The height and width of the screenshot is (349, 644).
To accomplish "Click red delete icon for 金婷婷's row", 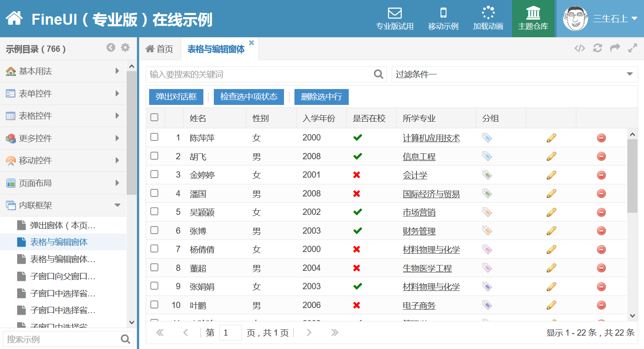I will point(601,175).
